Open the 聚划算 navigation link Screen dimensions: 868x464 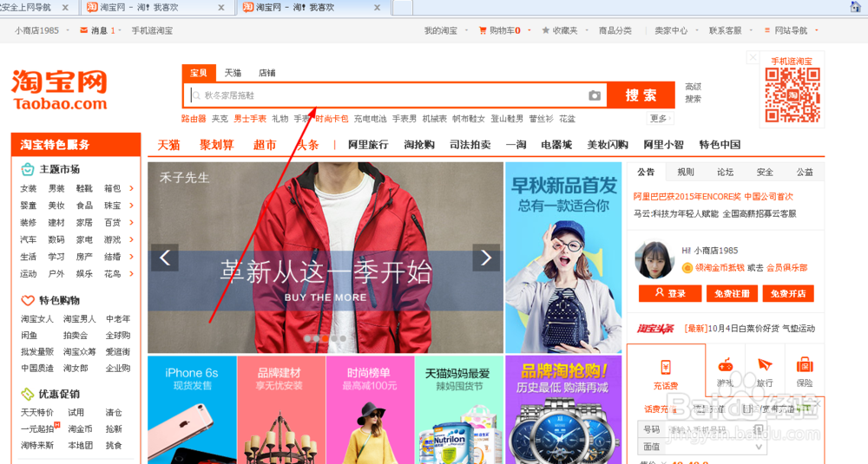(x=216, y=145)
